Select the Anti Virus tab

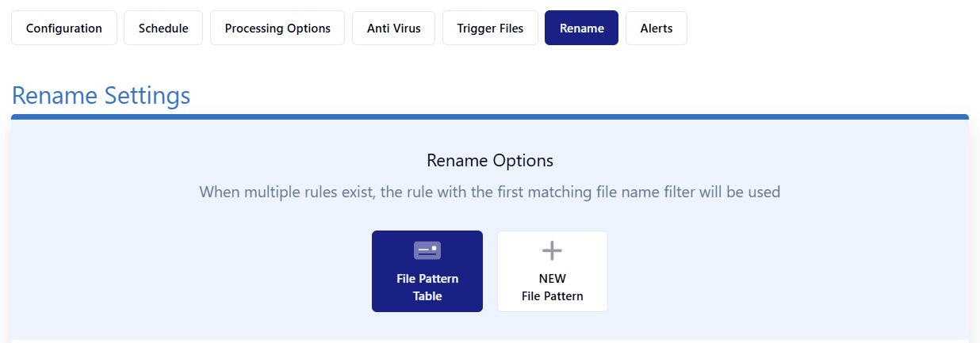pyautogui.click(x=394, y=28)
